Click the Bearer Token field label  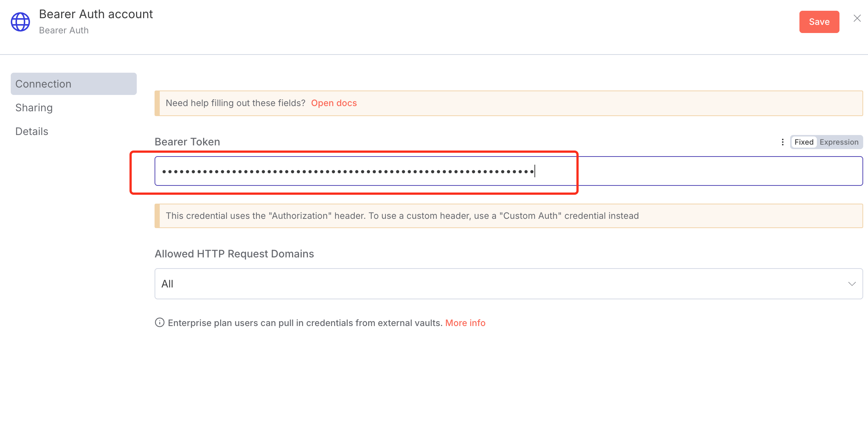187,142
